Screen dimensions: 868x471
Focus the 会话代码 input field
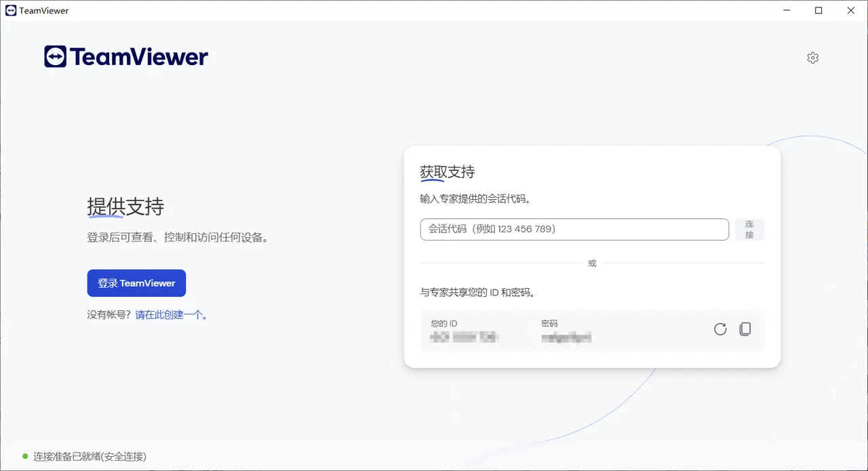pyautogui.click(x=574, y=229)
